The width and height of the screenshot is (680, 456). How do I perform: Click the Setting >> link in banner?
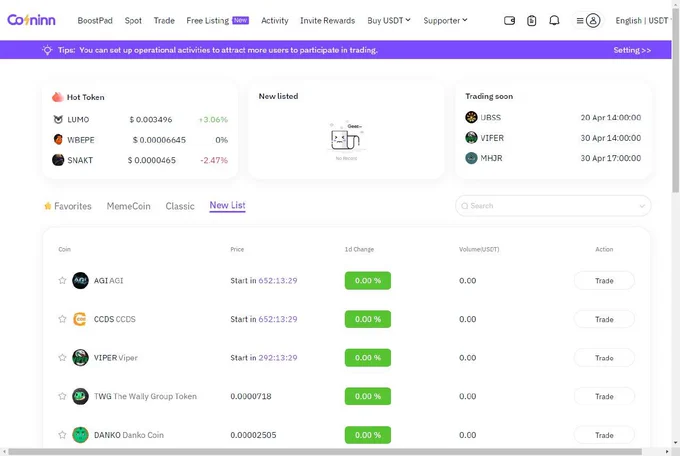pyautogui.click(x=632, y=50)
